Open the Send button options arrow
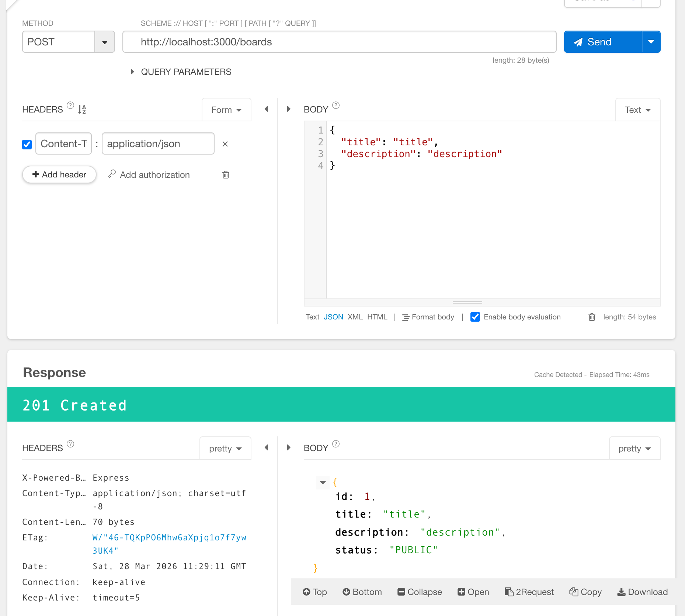This screenshot has width=685, height=616. click(x=651, y=42)
